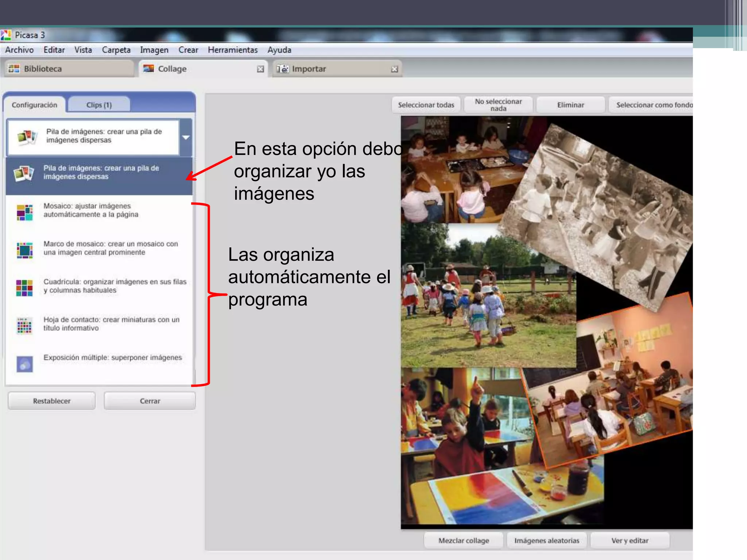
Task: Select highlighted Pila de imágenes option text
Action: tap(101, 172)
